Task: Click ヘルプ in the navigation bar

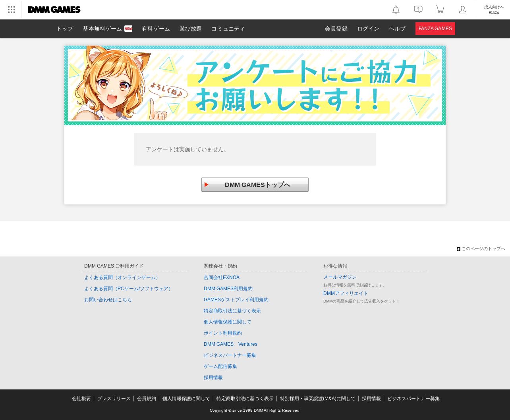Action: [x=397, y=29]
